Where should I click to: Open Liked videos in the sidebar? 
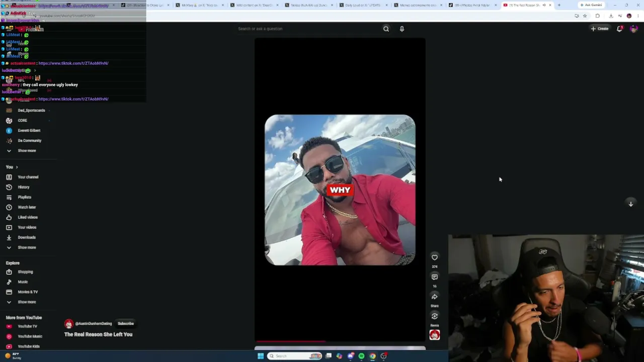pos(28,217)
